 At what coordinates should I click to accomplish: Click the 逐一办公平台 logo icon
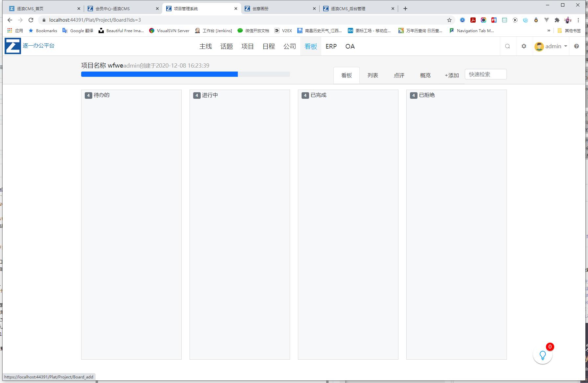[12, 46]
